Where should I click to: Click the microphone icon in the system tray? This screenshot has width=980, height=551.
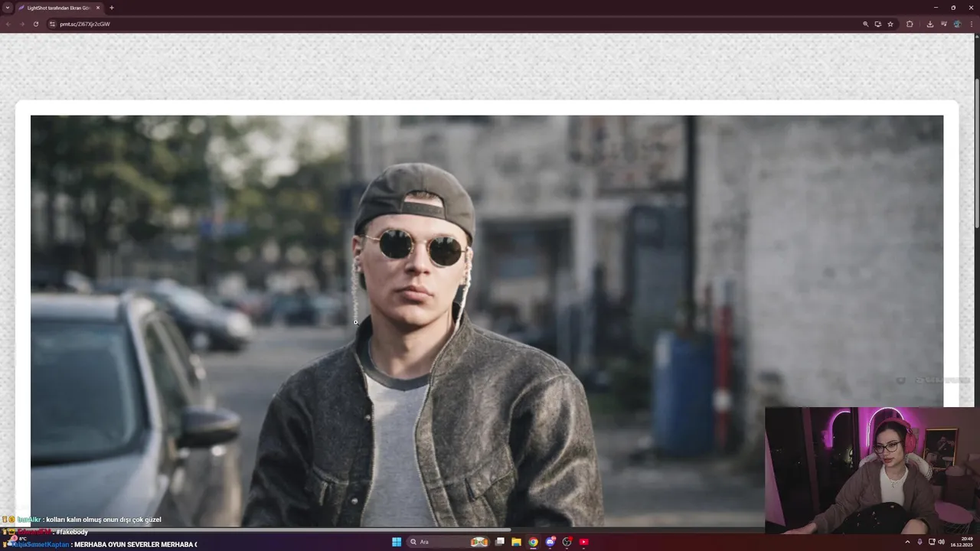(920, 542)
